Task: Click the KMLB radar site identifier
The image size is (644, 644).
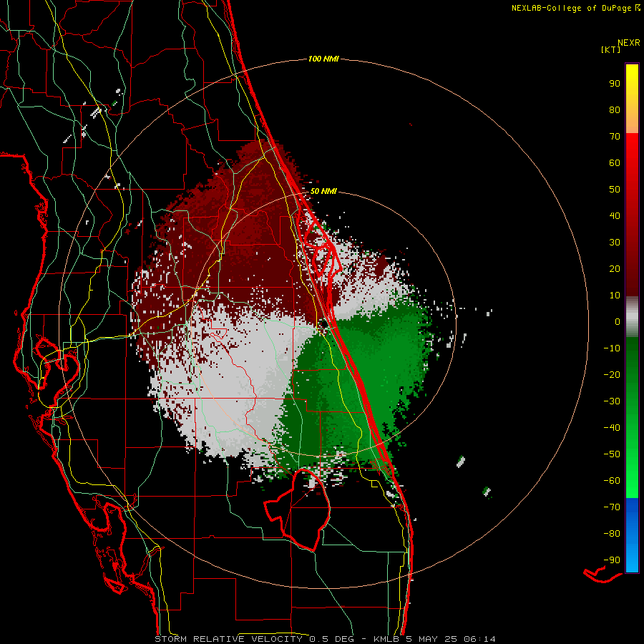Action: coord(386,639)
